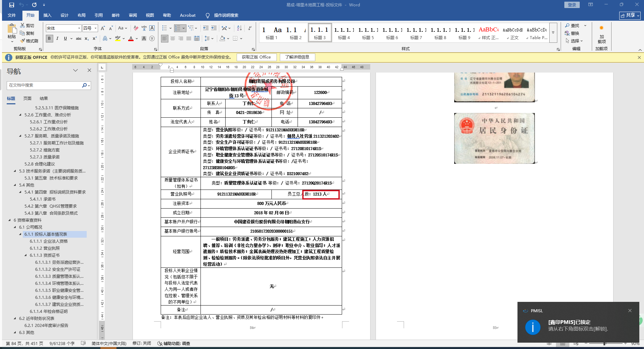Sort text with the A-Z sort icon
The height and width of the screenshot is (349, 644).
point(239,28)
